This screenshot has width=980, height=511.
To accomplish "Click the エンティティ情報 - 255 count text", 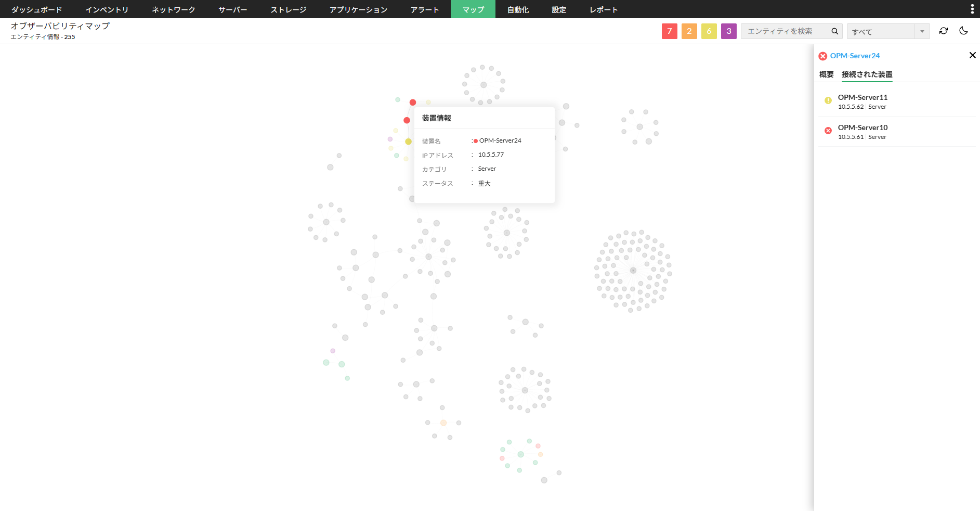I will pos(43,37).
